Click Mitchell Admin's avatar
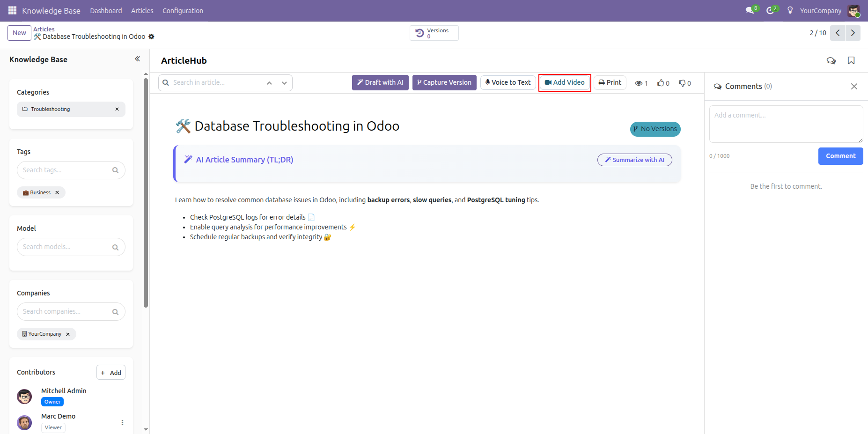Image resolution: width=868 pixels, height=434 pixels. (24, 397)
